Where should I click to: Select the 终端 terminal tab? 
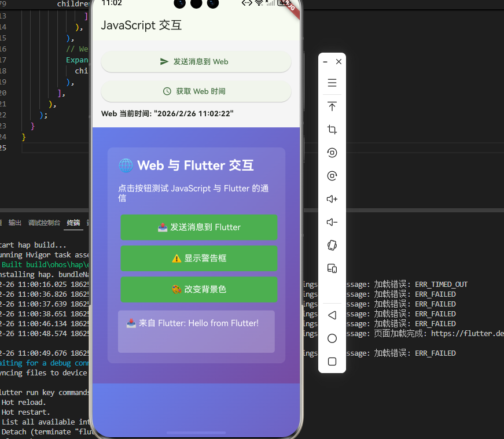point(73,223)
